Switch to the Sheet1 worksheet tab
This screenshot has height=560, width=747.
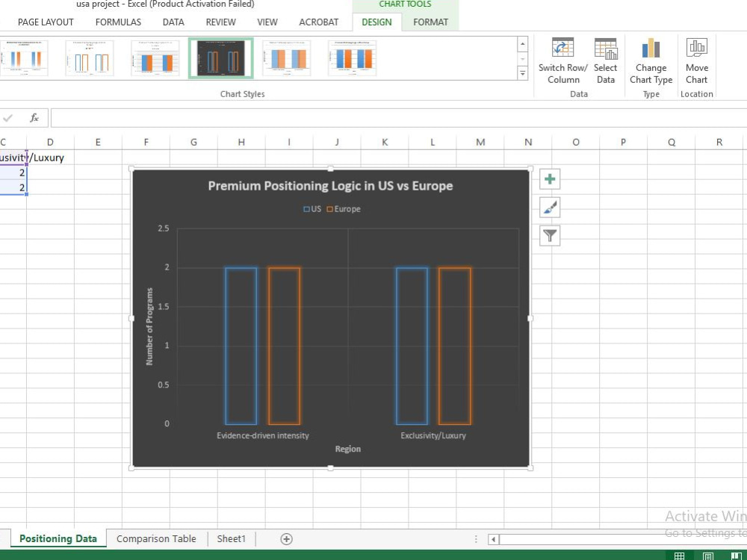click(x=232, y=538)
